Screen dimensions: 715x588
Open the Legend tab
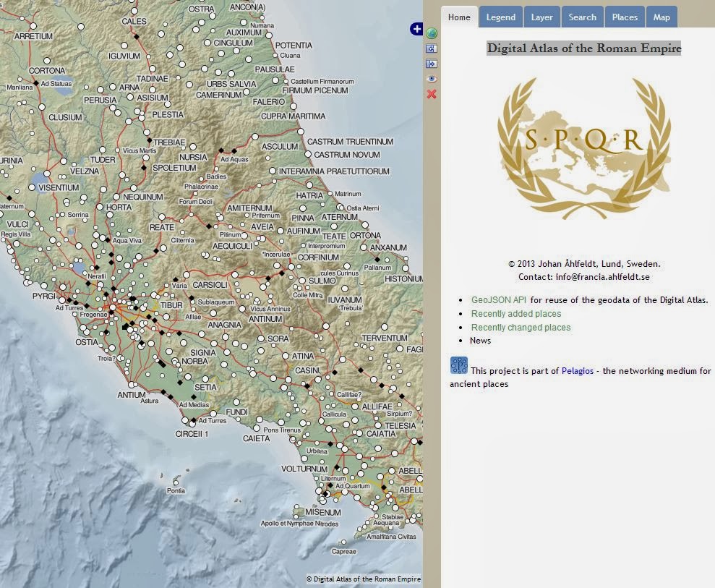coord(501,17)
